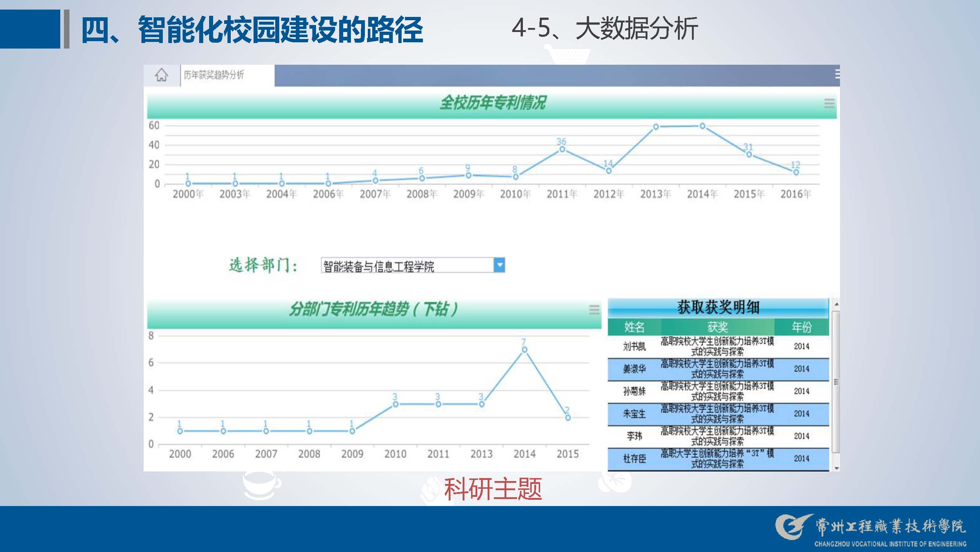Click the 2016年 data point labeled 12
The image size is (980, 552).
pos(796,172)
